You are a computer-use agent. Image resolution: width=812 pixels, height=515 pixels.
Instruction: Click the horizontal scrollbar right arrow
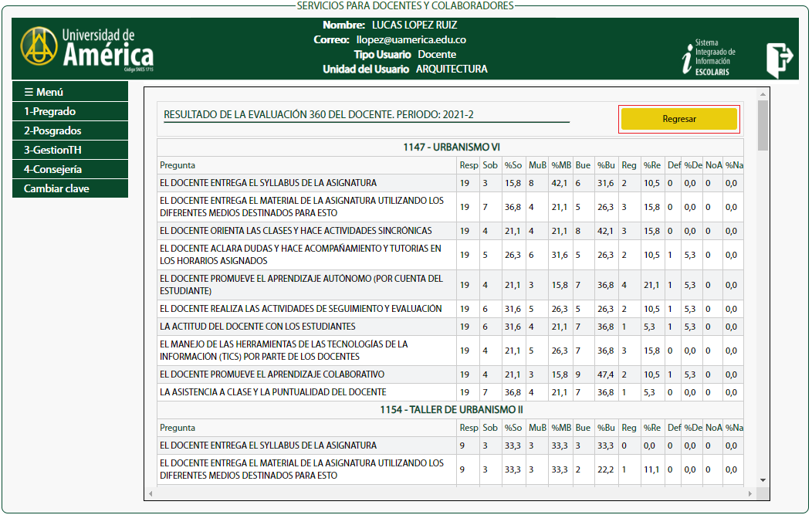pos(749,493)
